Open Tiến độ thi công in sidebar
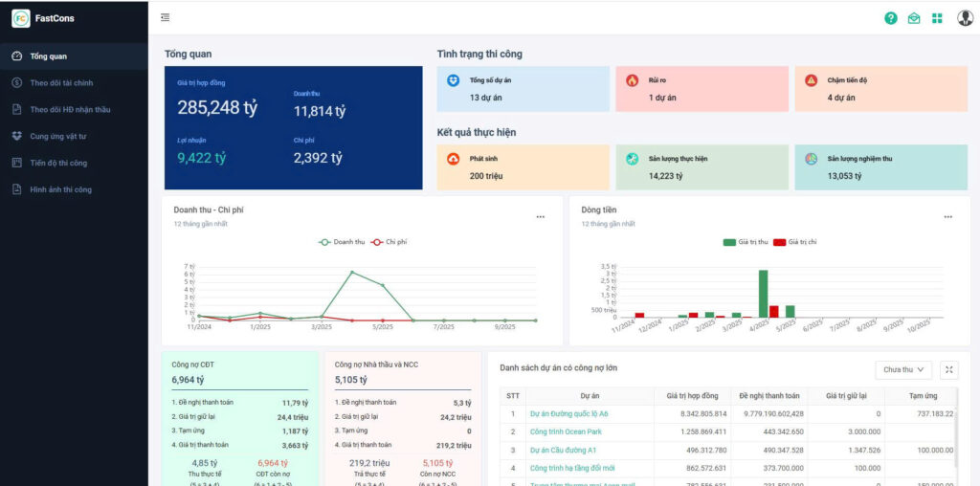The width and height of the screenshot is (980, 486). click(58, 163)
